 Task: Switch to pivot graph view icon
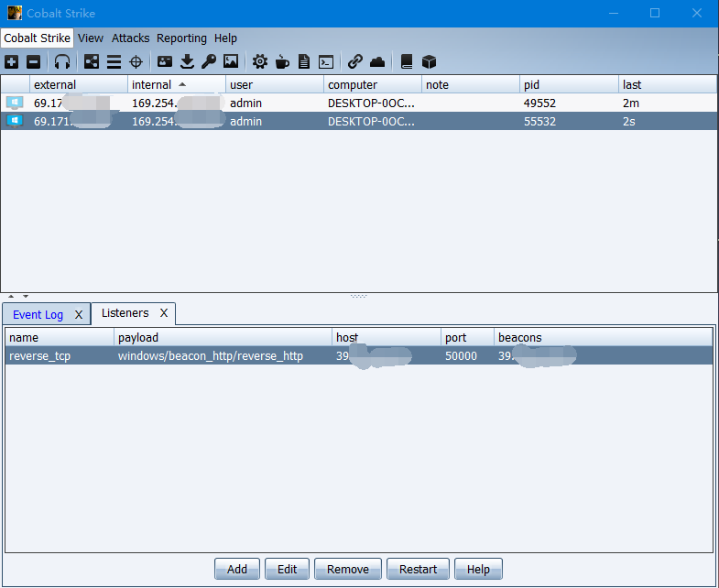pos(92,61)
